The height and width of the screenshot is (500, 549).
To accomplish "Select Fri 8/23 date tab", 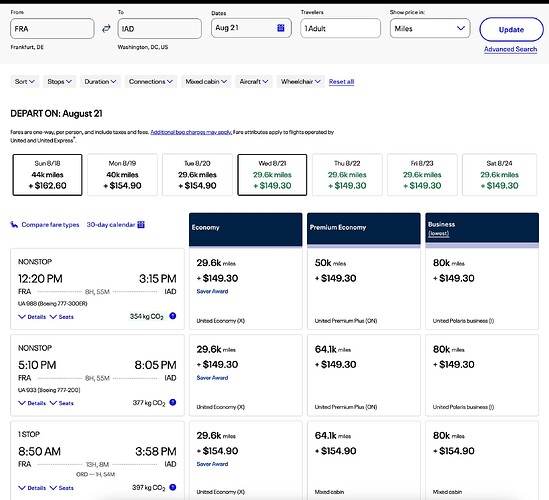I will [x=422, y=175].
